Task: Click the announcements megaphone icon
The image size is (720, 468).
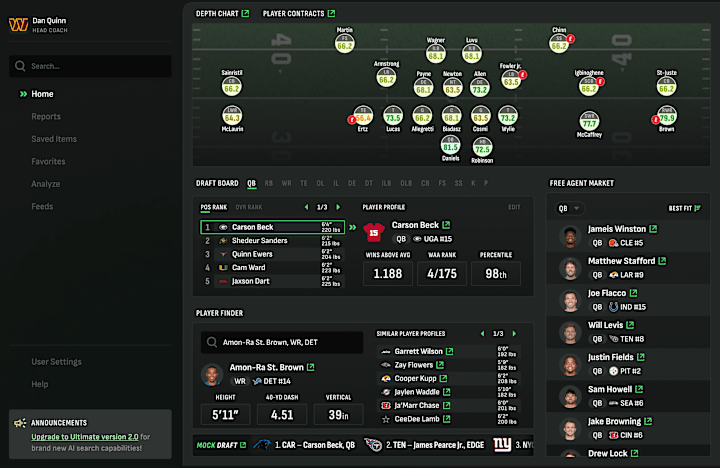Action: pos(20,423)
